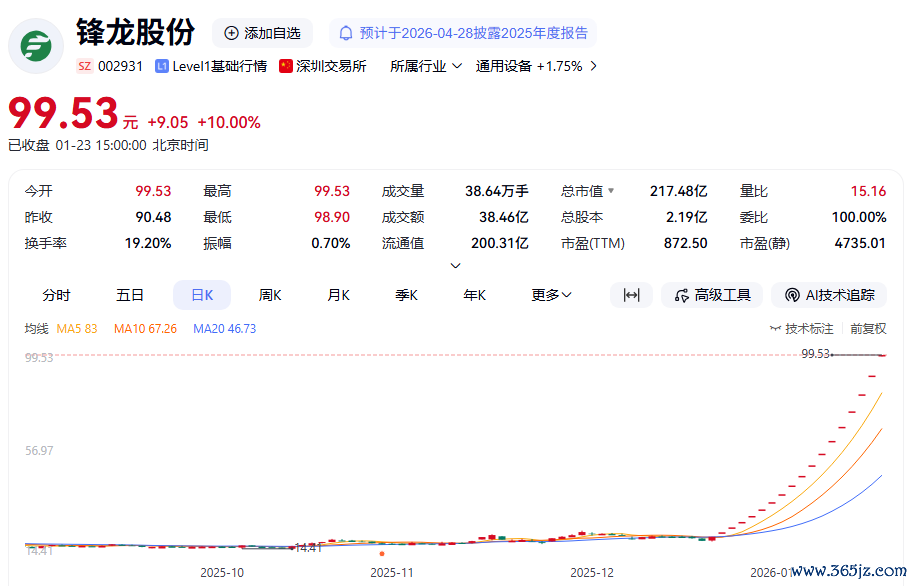914x586 pixels.
Task: Click the SZ exchange badge icon
Action: pyautogui.click(x=84, y=66)
